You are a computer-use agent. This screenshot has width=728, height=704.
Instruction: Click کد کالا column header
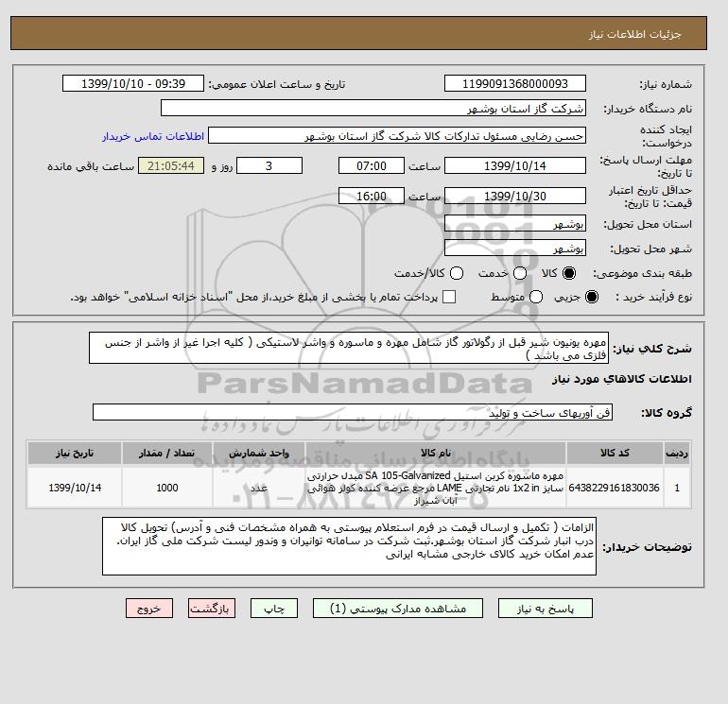click(615, 453)
